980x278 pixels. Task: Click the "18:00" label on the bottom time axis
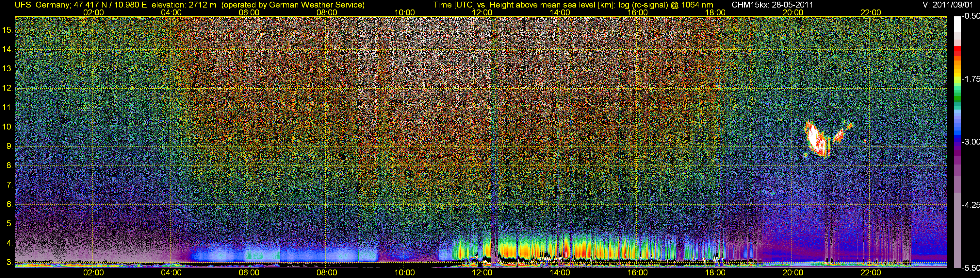[x=715, y=273]
